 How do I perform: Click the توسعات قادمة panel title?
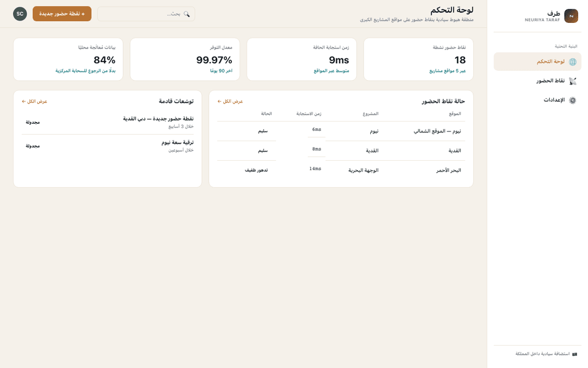pyautogui.click(x=176, y=101)
